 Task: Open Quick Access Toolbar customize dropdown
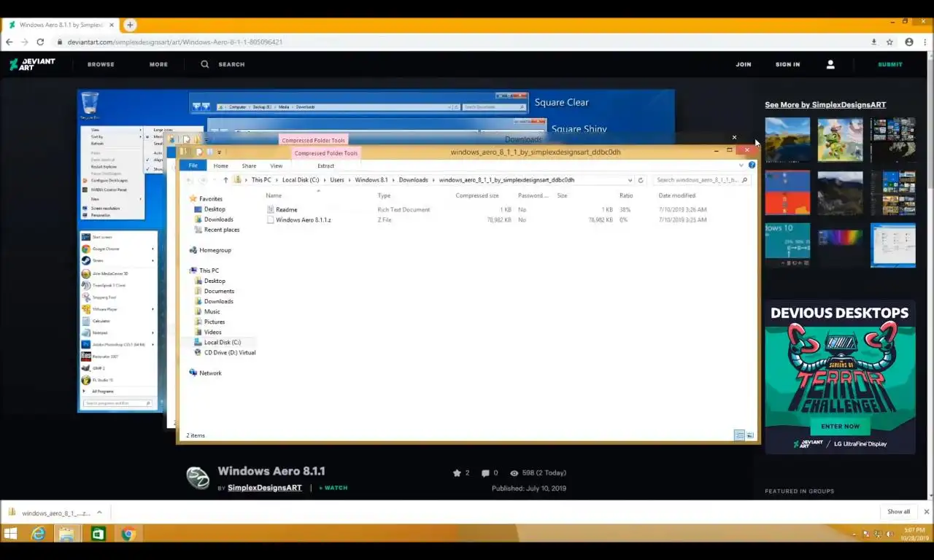point(219,152)
